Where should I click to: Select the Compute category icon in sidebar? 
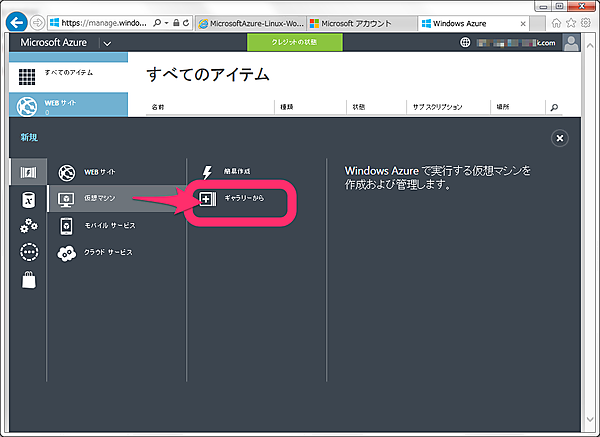(x=28, y=172)
